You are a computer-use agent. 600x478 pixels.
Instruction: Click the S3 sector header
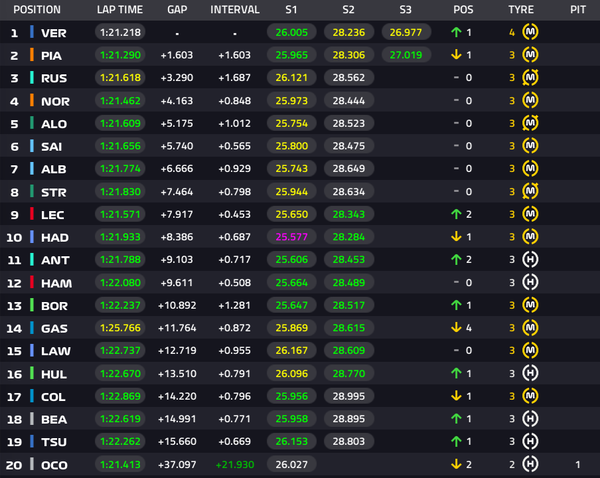pyautogui.click(x=405, y=10)
